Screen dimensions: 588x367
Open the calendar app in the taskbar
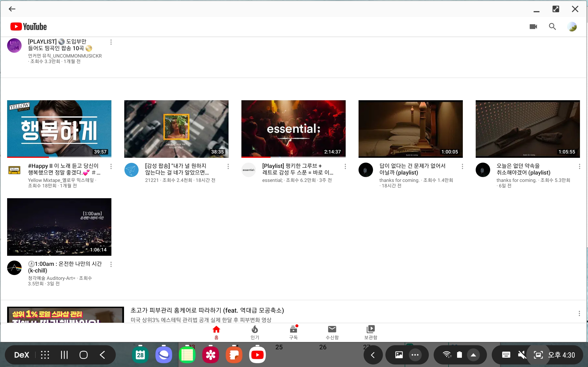pos(140,355)
